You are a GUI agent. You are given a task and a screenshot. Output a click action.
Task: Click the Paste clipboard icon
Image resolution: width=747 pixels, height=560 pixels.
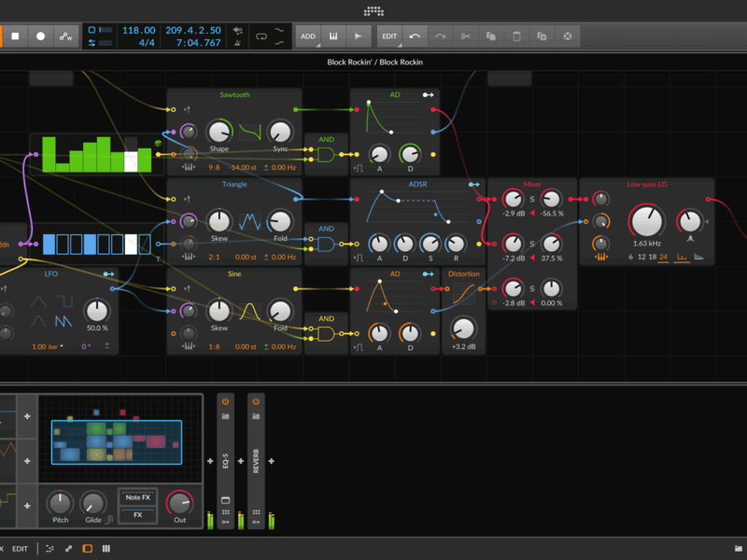click(x=515, y=36)
